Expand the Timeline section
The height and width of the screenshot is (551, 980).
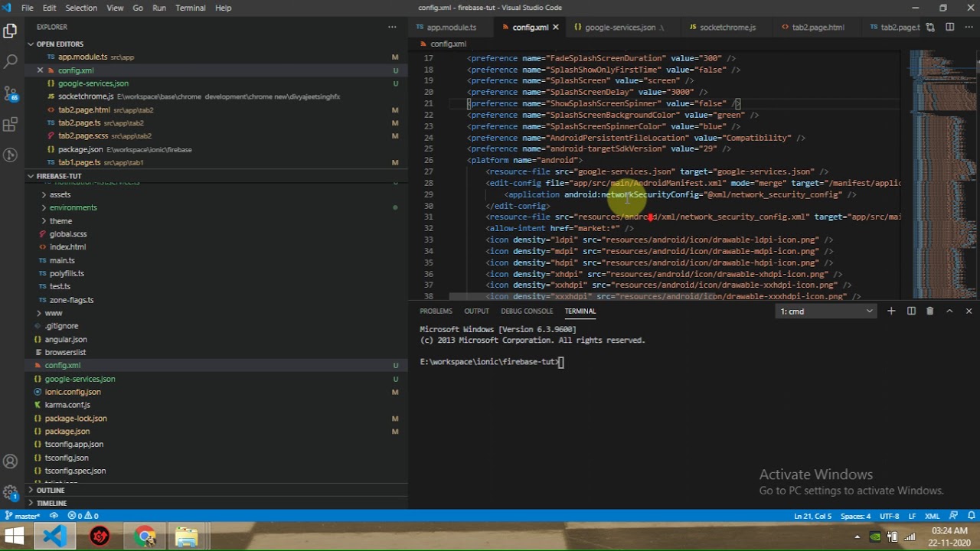pyautogui.click(x=51, y=504)
